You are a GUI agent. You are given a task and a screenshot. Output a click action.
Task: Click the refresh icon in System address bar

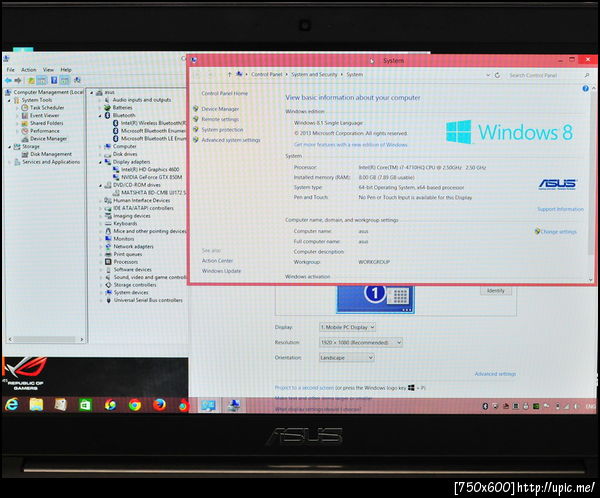coord(497,75)
